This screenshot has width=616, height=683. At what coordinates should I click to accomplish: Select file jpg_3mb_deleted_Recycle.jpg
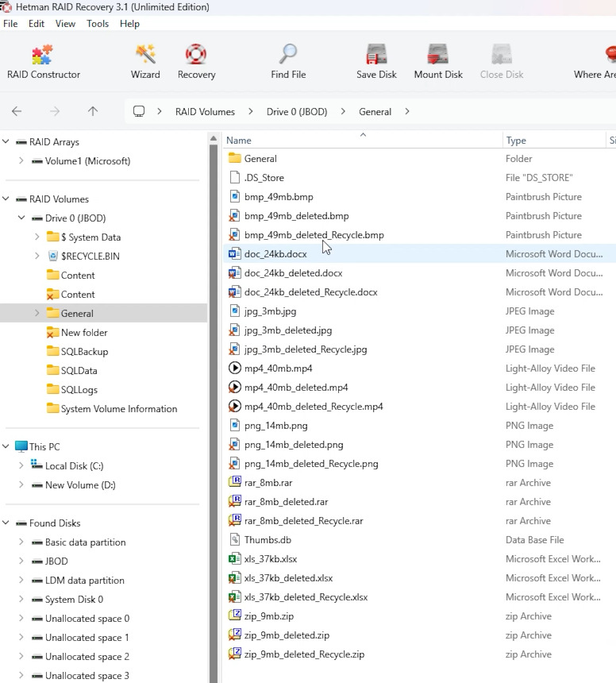coord(306,349)
